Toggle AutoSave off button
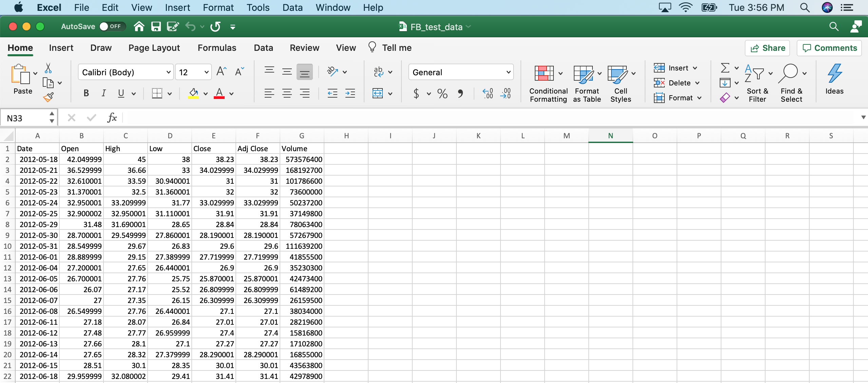 pyautogui.click(x=110, y=26)
